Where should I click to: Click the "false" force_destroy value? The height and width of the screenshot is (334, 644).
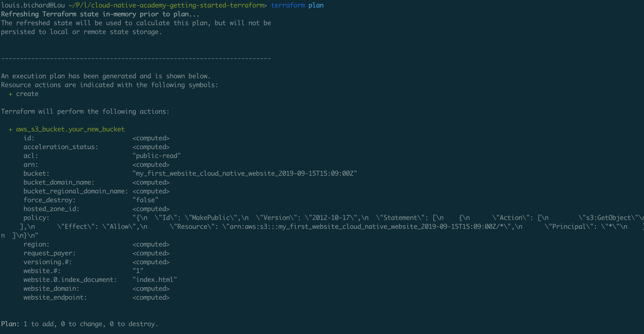tap(145, 200)
